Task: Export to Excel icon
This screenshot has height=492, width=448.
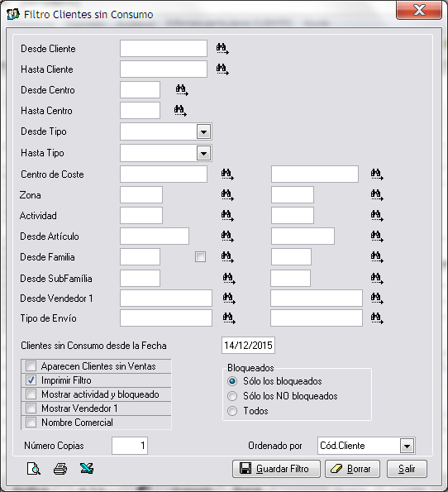Action: 87,469
